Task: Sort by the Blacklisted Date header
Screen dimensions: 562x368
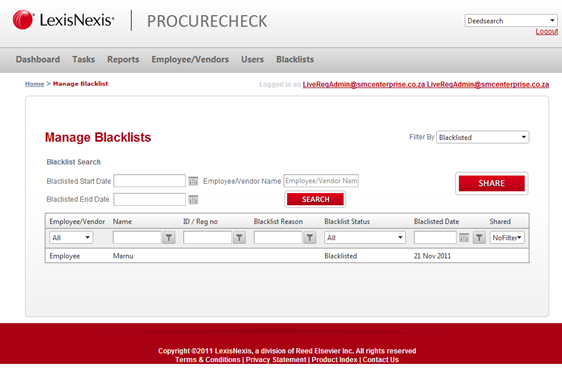Action: [x=436, y=221]
